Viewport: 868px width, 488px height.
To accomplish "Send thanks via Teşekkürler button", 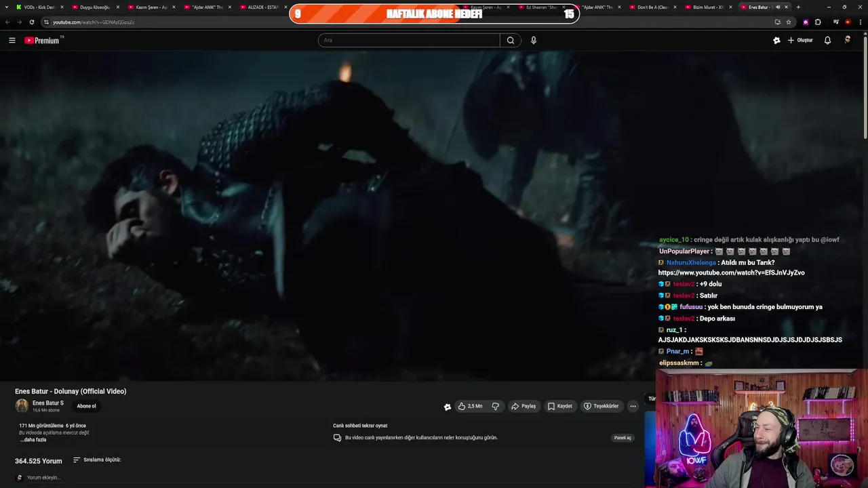I will click(x=601, y=406).
